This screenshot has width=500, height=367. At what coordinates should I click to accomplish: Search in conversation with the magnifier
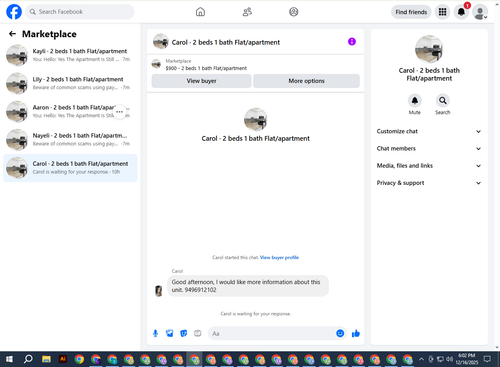(443, 100)
